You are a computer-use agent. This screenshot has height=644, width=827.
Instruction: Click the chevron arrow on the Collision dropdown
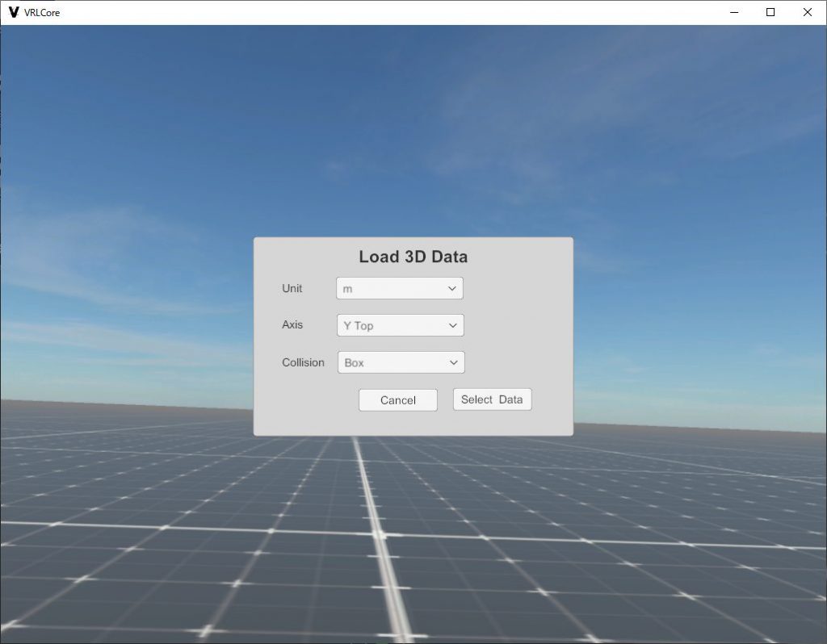[454, 362]
